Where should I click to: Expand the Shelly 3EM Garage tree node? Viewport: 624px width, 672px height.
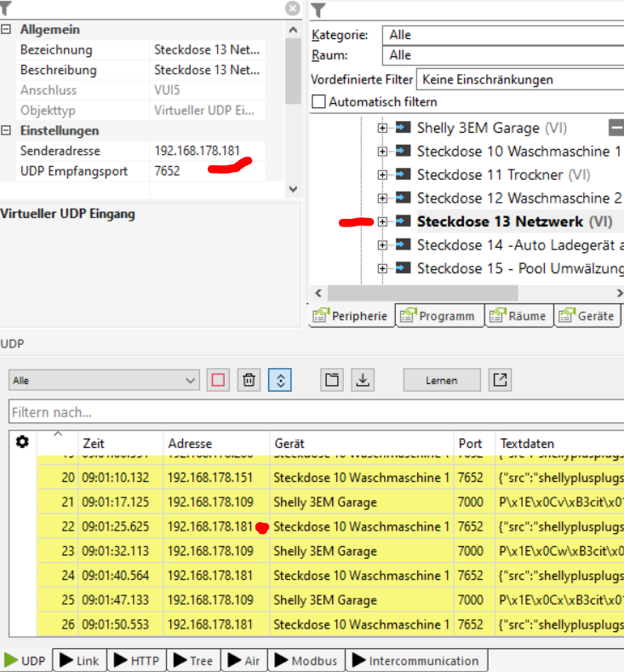pyautogui.click(x=382, y=128)
